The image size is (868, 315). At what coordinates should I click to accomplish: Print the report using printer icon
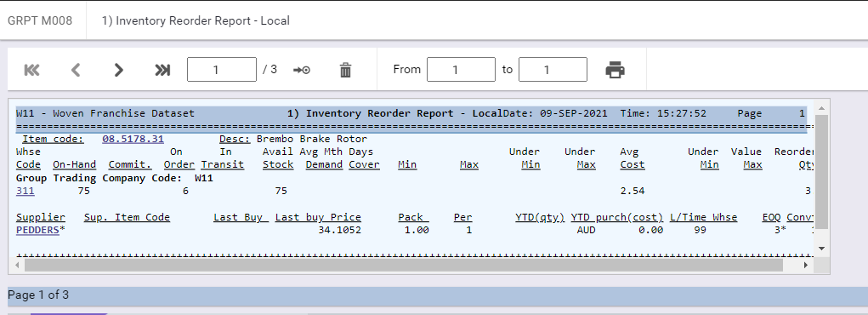point(615,70)
